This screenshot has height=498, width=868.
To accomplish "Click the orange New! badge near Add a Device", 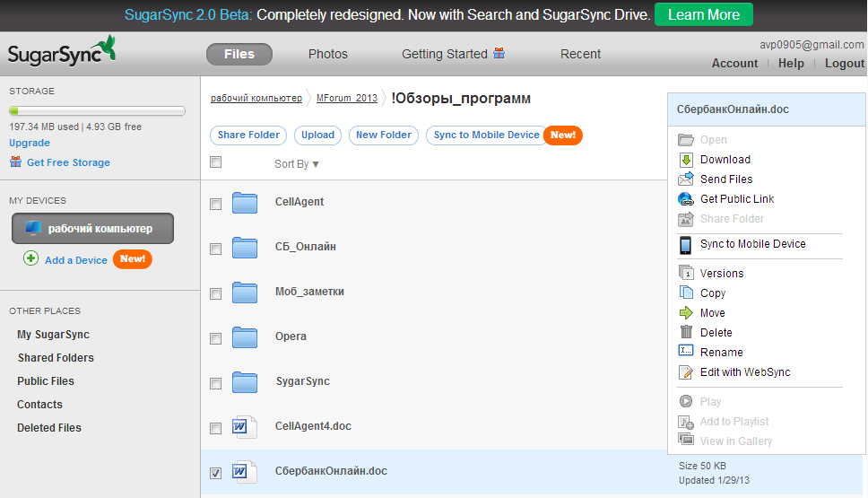I will pos(133,259).
